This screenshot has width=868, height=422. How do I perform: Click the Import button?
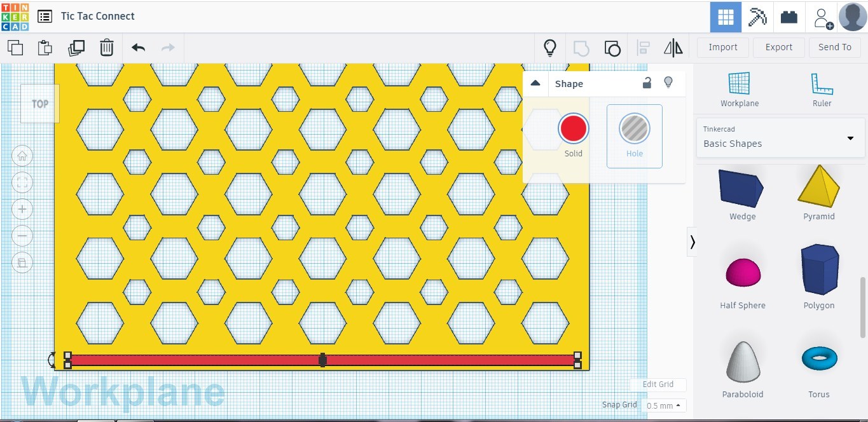point(723,47)
